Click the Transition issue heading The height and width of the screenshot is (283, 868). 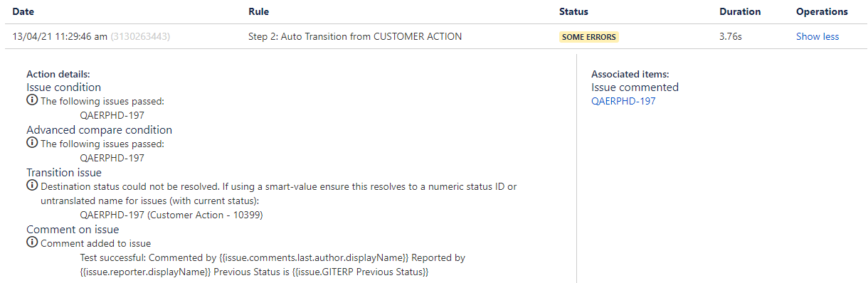point(64,172)
